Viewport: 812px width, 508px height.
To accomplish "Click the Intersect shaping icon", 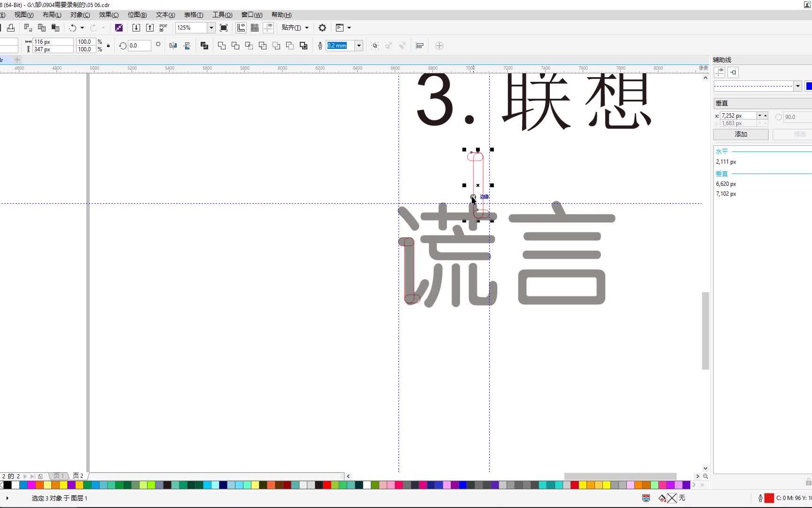I will click(249, 46).
